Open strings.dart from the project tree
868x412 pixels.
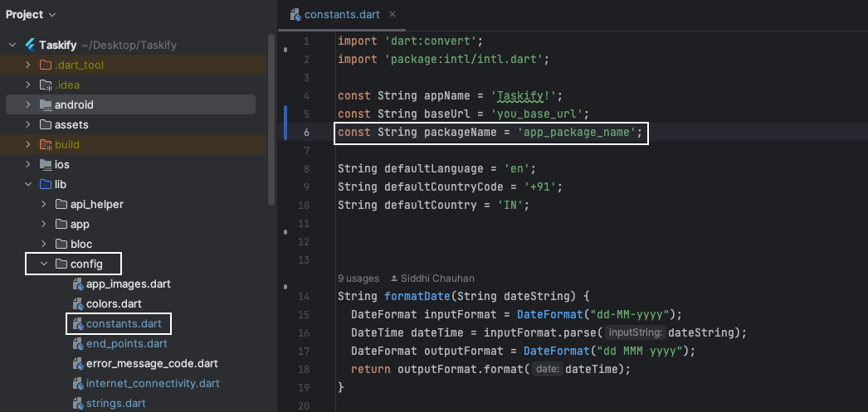point(115,404)
